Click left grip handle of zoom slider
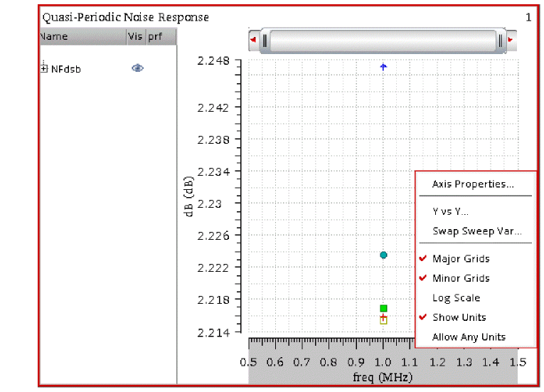The image size is (544, 392). click(265, 41)
